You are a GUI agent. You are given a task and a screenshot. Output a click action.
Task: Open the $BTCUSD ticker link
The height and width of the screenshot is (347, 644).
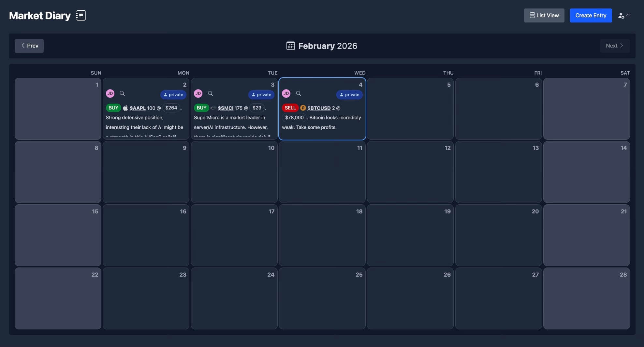[x=319, y=108]
